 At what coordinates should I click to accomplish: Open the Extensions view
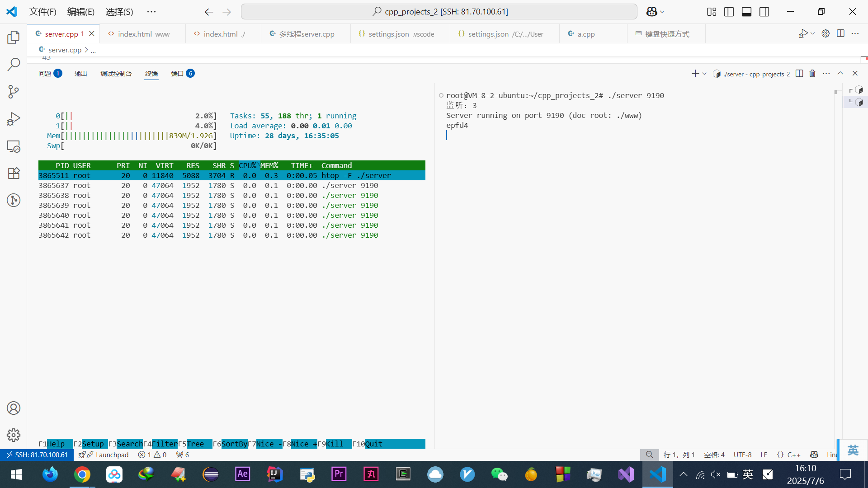click(x=14, y=174)
